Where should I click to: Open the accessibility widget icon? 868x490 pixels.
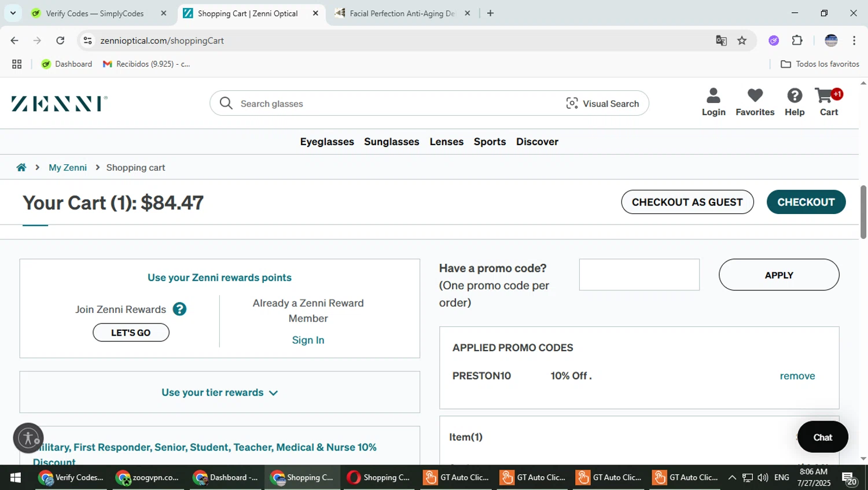(28, 437)
